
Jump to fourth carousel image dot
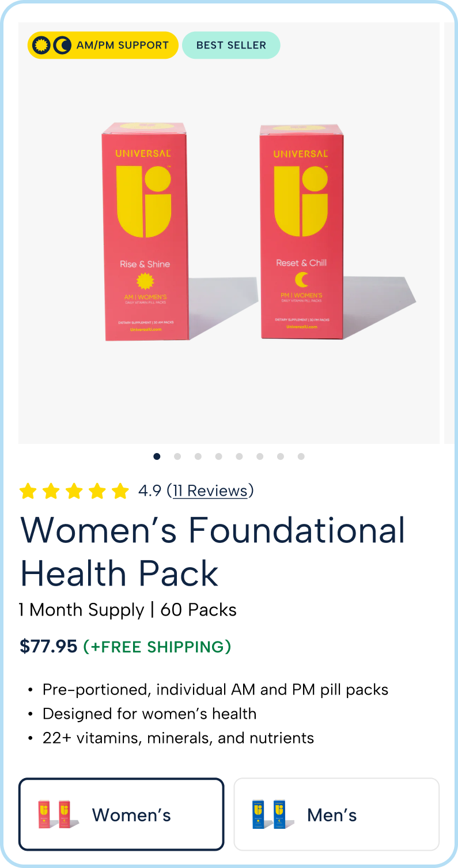[218, 456]
